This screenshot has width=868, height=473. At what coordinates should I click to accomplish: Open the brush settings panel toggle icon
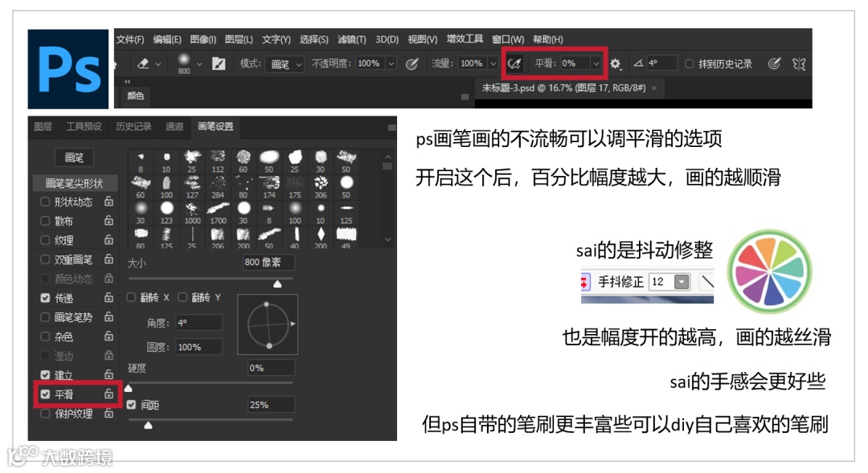pos(219,63)
